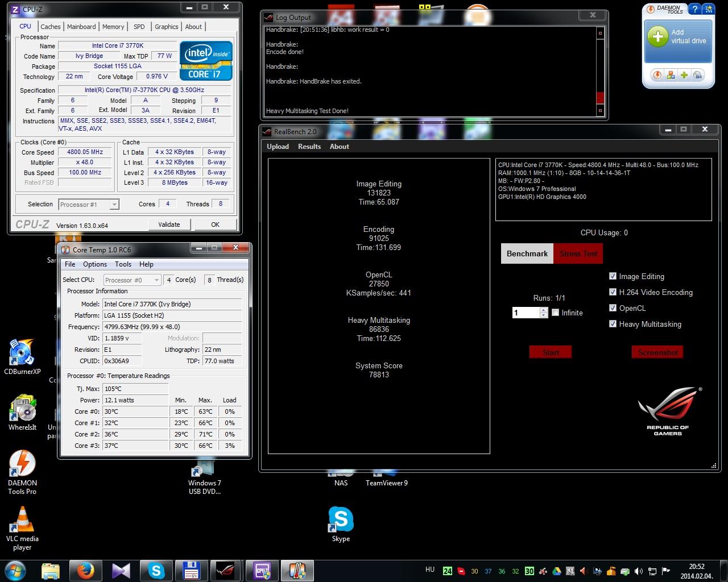Open About tab in CPU-Z
728x582 pixels.
pyautogui.click(x=193, y=27)
